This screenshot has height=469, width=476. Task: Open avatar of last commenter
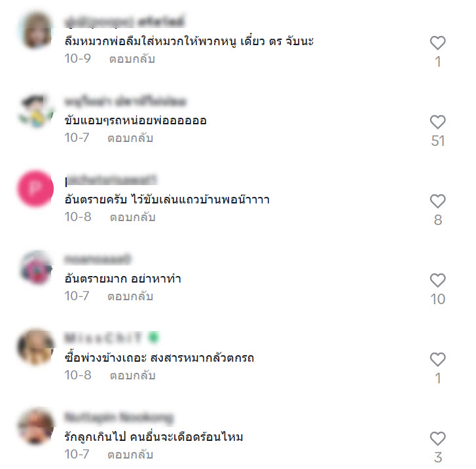36,426
